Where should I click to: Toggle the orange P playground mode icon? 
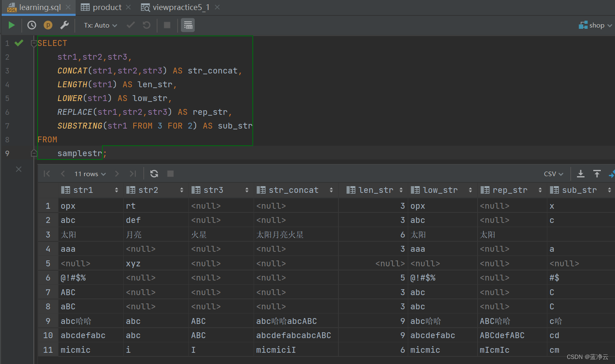click(48, 25)
